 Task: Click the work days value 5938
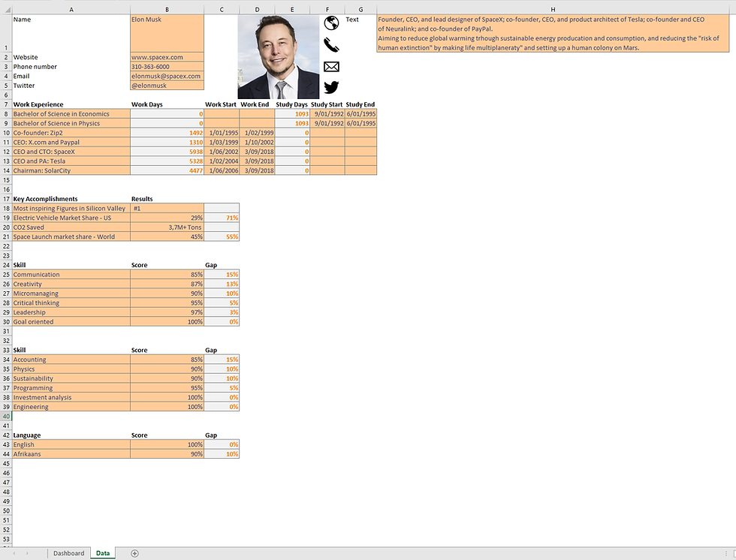click(167, 152)
